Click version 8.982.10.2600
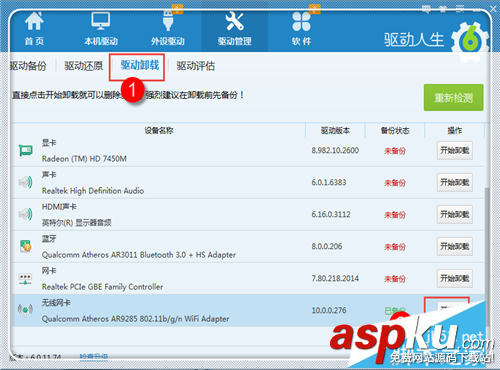500x370 pixels. (x=335, y=150)
